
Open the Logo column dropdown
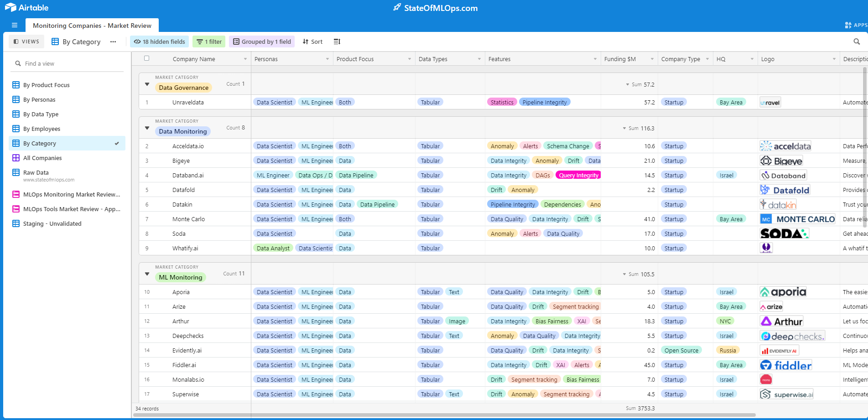point(834,59)
